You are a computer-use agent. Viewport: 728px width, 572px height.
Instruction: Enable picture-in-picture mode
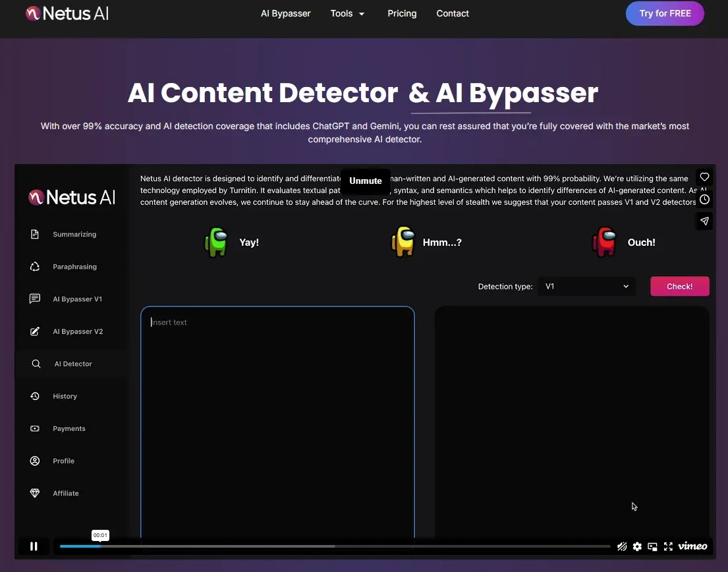pyautogui.click(x=653, y=546)
